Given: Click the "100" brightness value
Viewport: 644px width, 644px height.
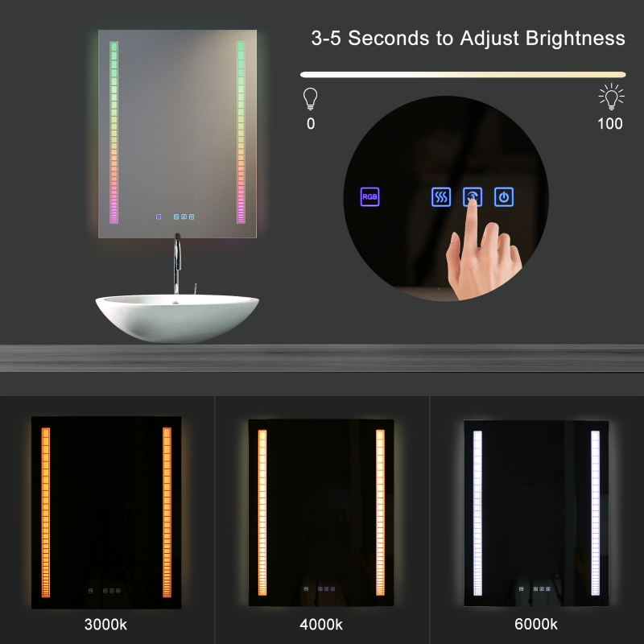Looking at the screenshot, I should tap(610, 124).
